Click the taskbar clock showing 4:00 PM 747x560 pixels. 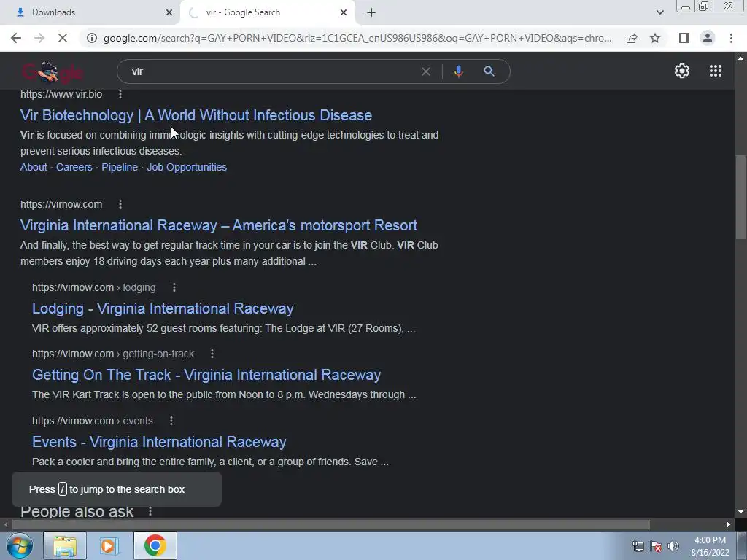point(710,546)
